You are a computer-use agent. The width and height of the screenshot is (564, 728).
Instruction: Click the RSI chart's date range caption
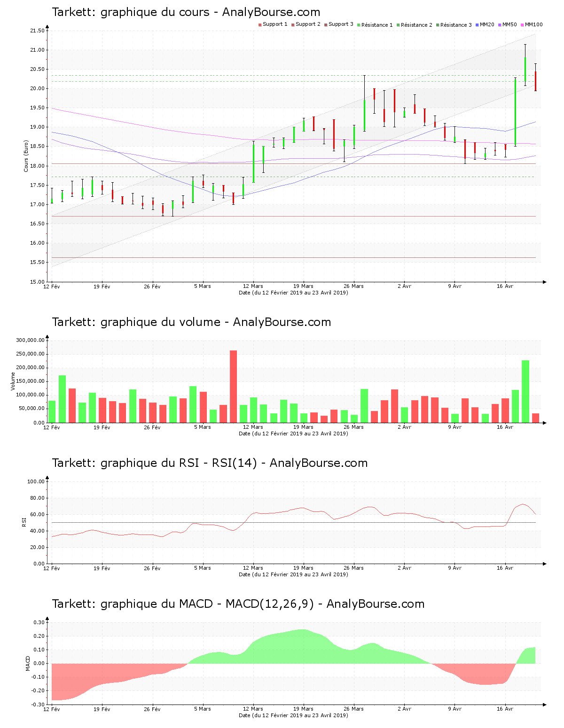(293, 574)
